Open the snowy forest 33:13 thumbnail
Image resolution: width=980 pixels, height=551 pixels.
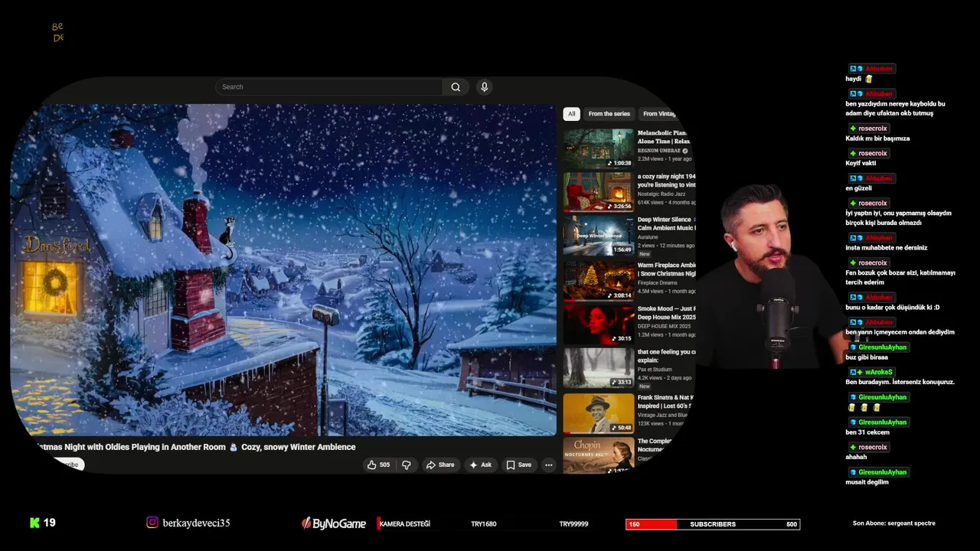click(x=599, y=368)
